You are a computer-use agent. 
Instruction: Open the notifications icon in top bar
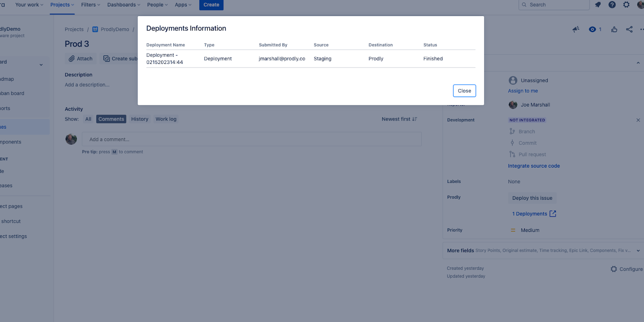[598, 5]
